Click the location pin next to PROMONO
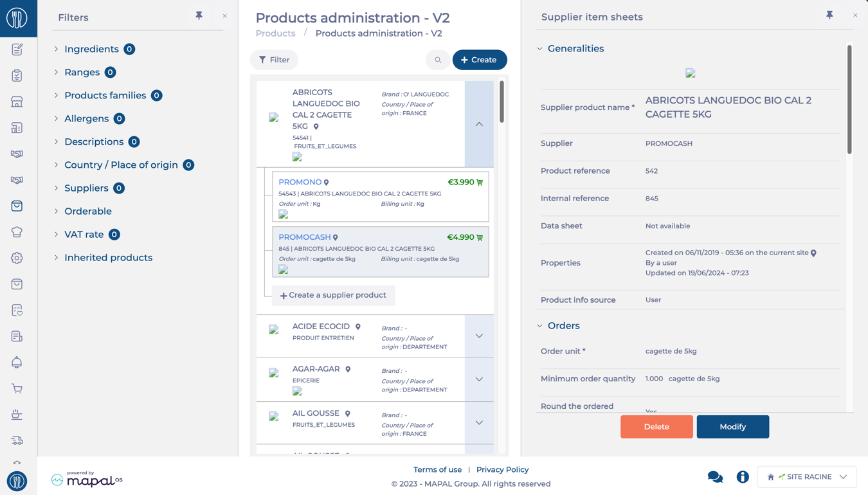This screenshot has width=868, height=495. click(327, 183)
